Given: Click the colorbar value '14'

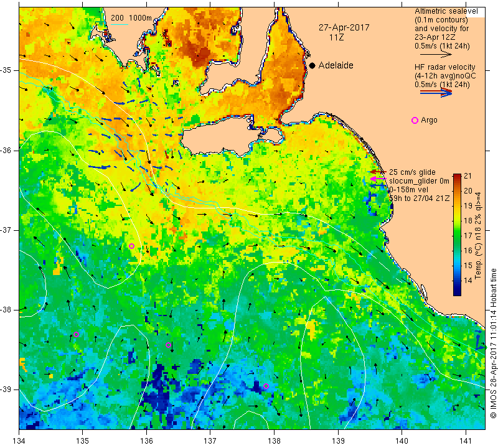Looking at the screenshot, I should [468, 281].
